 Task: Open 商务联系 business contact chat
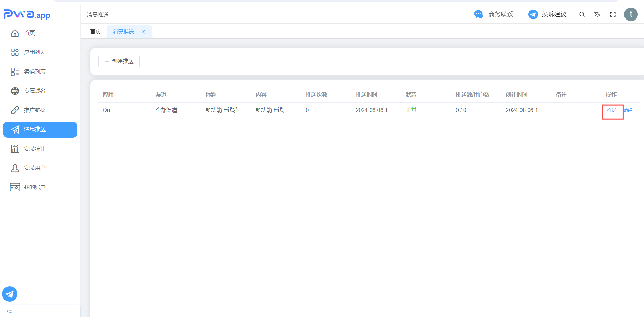(x=493, y=14)
